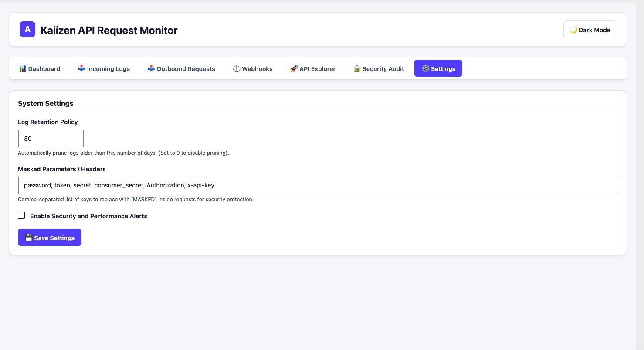Go to the Outbound Requests tab
The height and width of the screenshot is (350, 644).
(181, 68)
